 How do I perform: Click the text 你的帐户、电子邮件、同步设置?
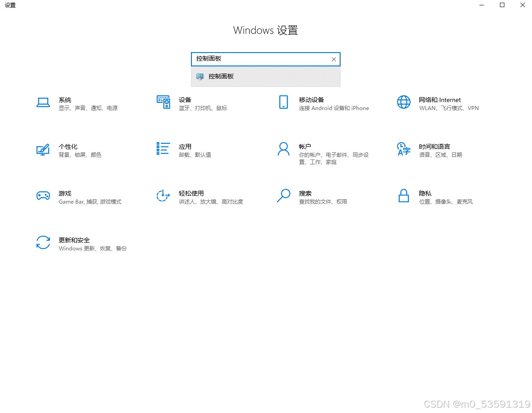pos(334,159)
